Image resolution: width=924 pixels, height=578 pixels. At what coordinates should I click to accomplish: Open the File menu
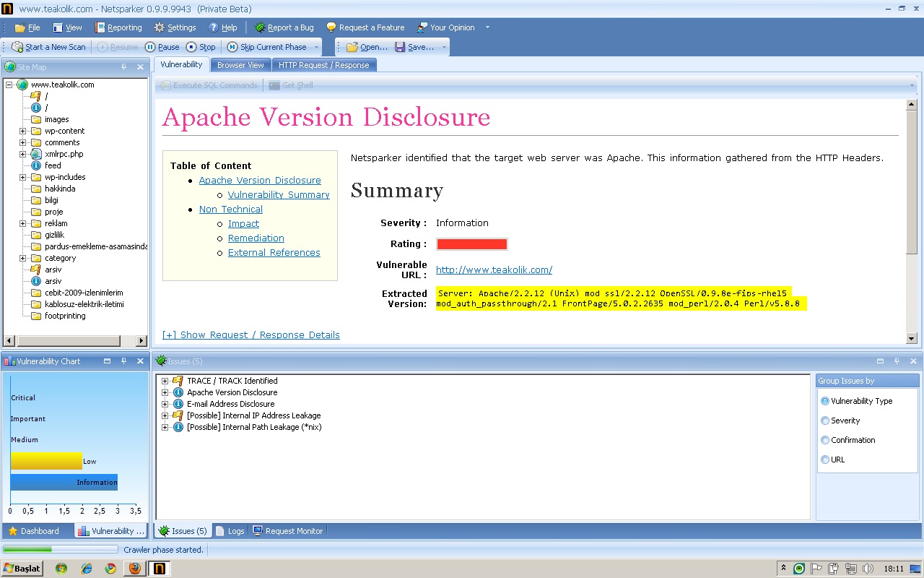(27, 27)
